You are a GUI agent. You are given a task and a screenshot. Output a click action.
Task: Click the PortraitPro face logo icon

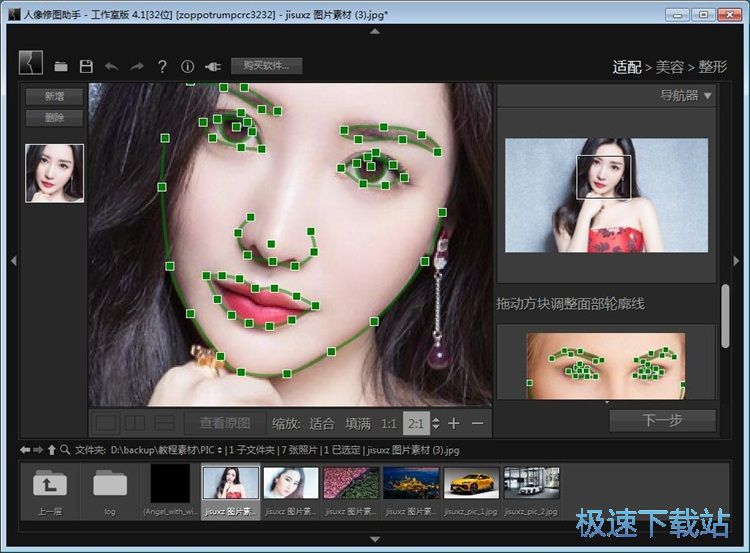pos(31,63)
